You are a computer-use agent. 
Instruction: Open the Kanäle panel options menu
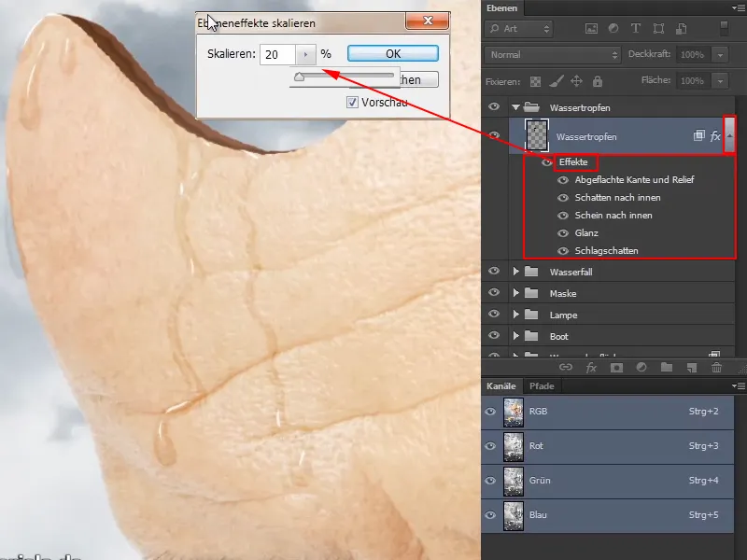pos(739,385)
